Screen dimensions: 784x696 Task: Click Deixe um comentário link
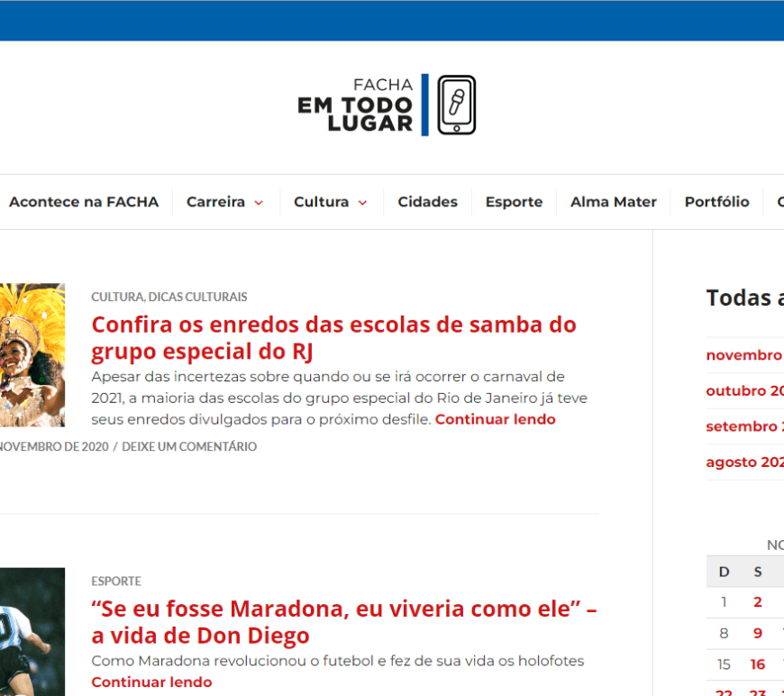pos(189,446)
